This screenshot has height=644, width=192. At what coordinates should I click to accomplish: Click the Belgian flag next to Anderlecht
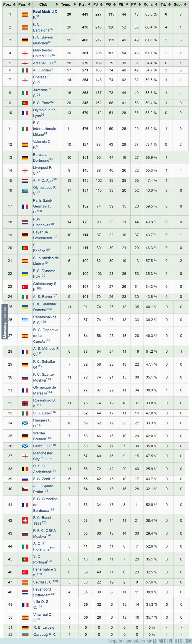(x=25, y=469)
